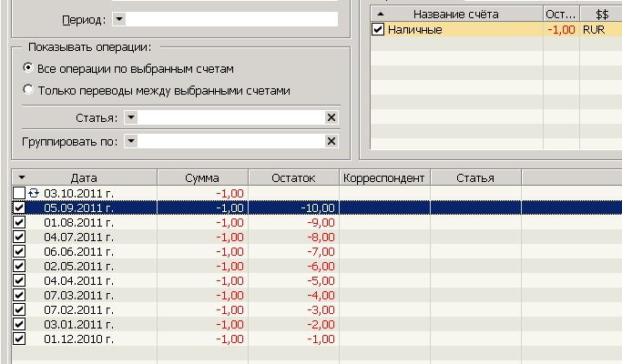The height and width of the screenshot is (364, 622).
Task: Uncheck the 01.08.2011 operation checkbox
Action: pos(20,222)
